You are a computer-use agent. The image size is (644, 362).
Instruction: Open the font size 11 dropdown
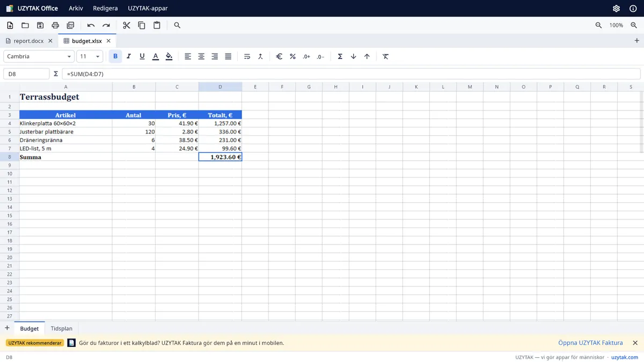[x=90, y=56]
